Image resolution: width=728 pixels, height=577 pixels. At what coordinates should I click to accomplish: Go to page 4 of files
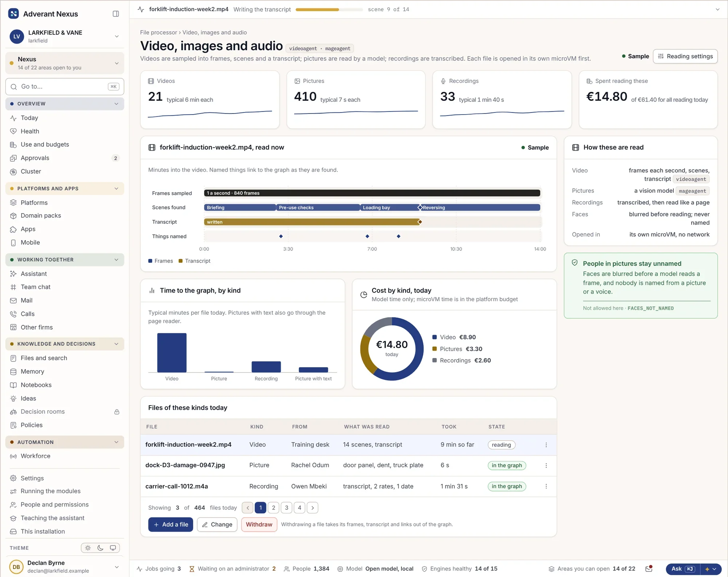(300, 508)
